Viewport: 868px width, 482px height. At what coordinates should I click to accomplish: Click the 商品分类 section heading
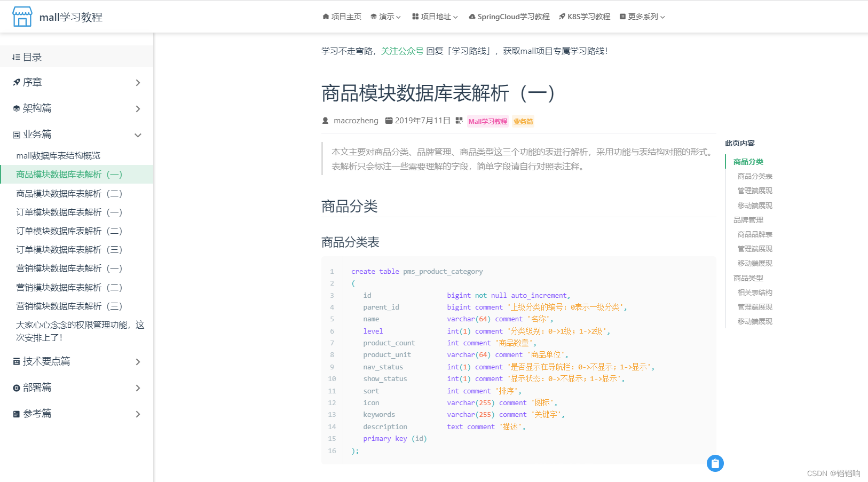coord(350,206)
